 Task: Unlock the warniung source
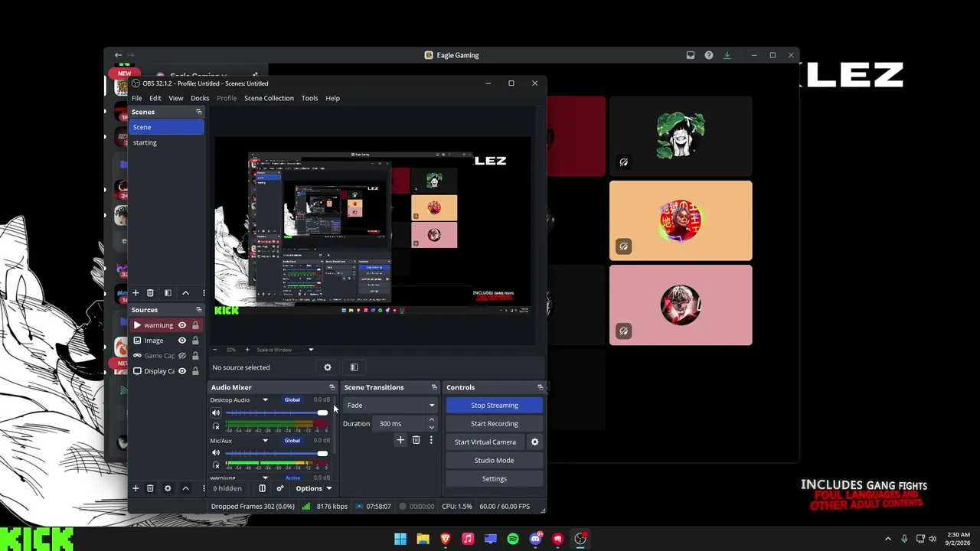pyautogui.click(x=195, y=325)
